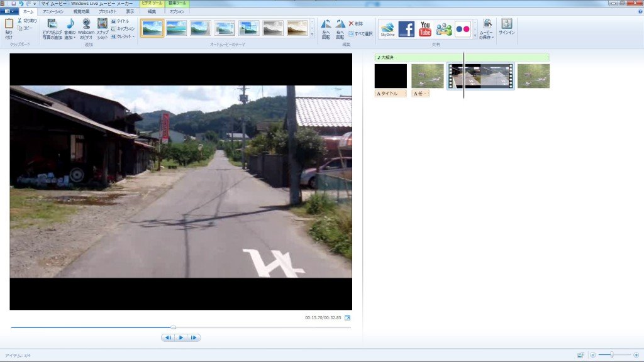
Task: Share the movie on Facebook
Action: 406,29
